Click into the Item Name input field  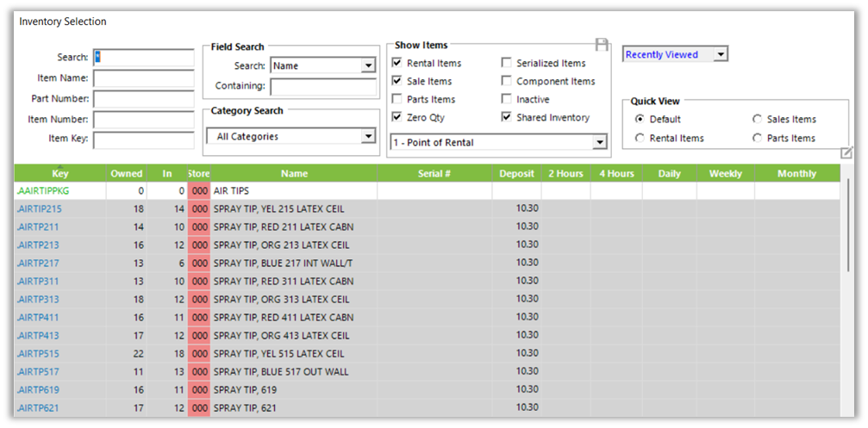tap(143, 78)
